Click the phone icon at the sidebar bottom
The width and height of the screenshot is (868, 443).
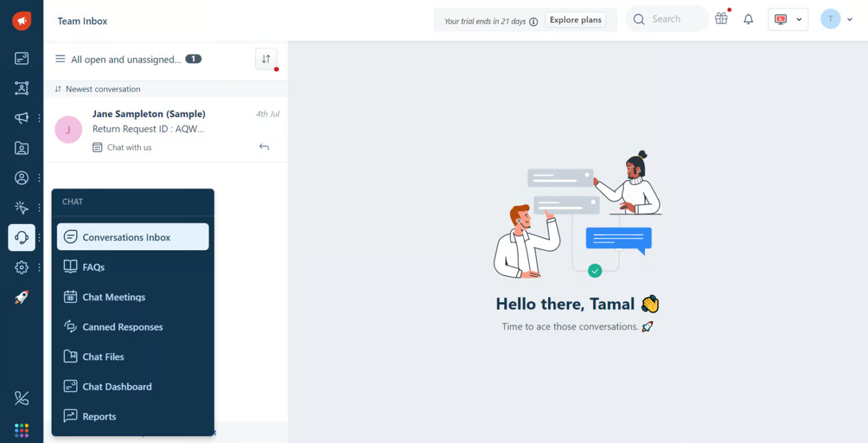tap(22, 398)
